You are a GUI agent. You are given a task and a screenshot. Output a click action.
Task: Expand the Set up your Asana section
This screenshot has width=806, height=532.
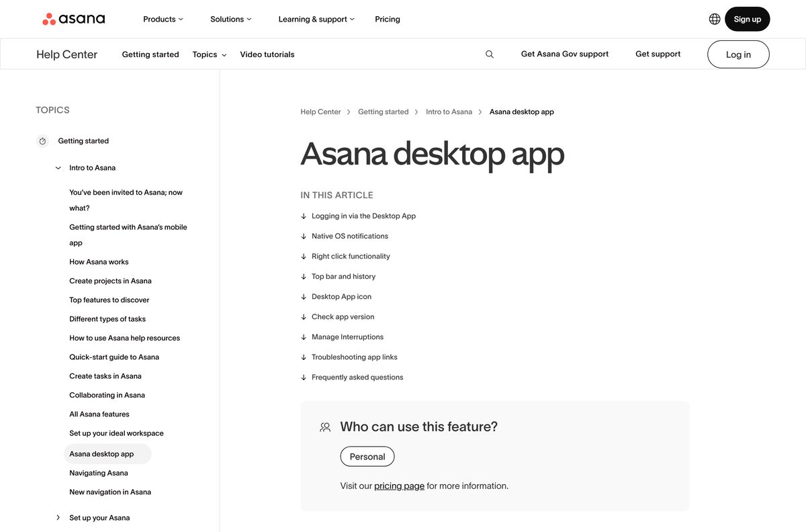(x=58, y=518)
